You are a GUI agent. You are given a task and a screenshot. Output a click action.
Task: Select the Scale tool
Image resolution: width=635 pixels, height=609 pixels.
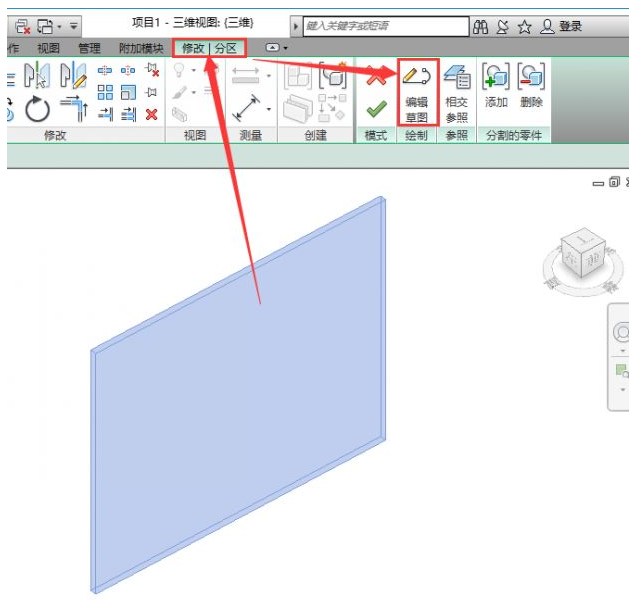pyautogui.click(x=128, y=92)
